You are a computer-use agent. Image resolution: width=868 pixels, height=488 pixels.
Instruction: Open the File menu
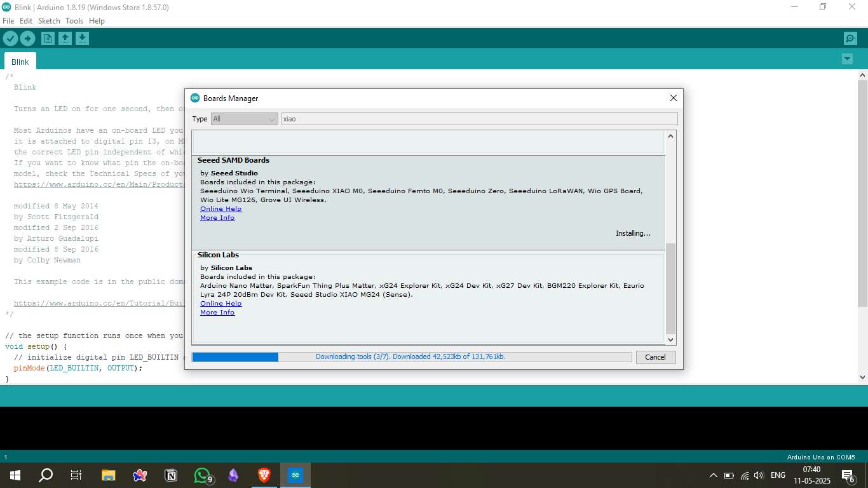point(8,21)
